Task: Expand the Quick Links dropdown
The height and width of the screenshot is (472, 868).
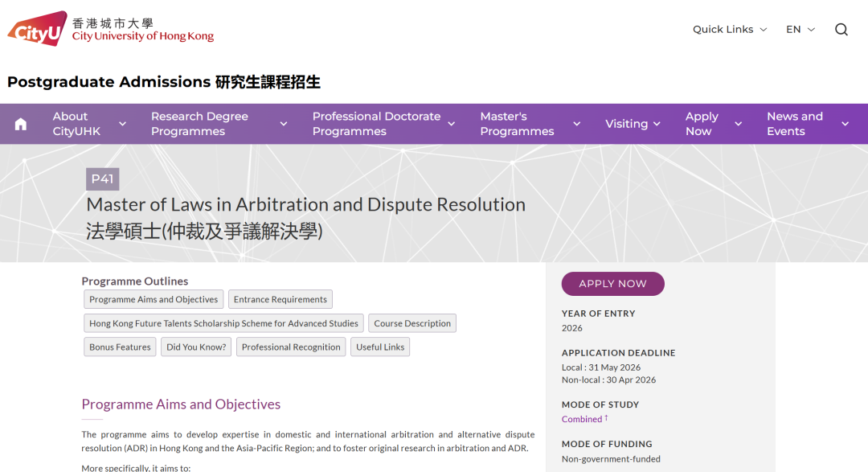Action: 730,30
